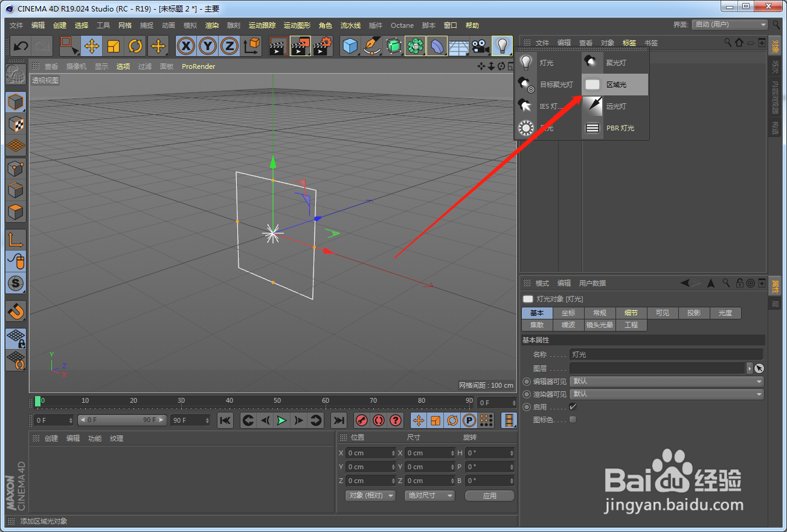
Task: Toggle parameter P keyframe button
Action: (x=469, y=420)
